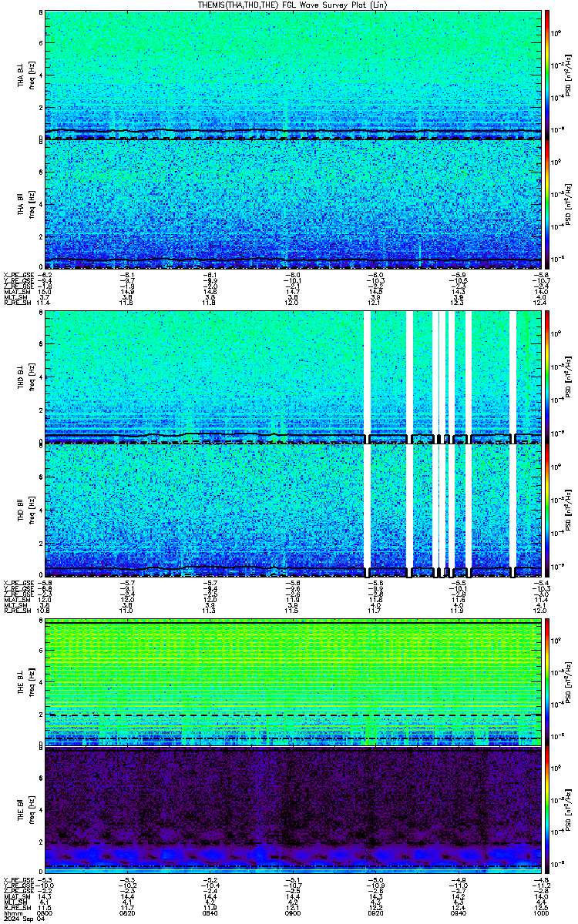Click the 0900 time tick label
The image size is (578, 924).
pos(294,913)
